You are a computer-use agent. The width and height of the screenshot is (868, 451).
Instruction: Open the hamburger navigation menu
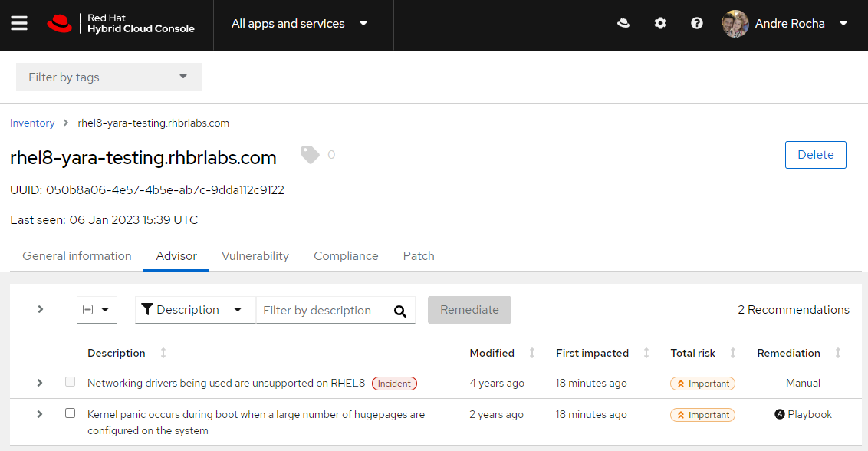click(19, 24)
